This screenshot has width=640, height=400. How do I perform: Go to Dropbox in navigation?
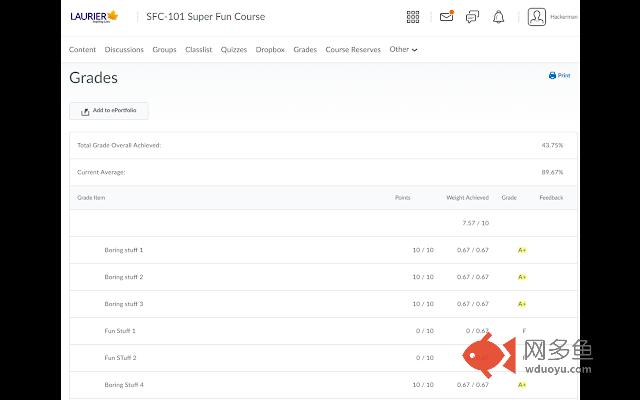tap(270, 49)
